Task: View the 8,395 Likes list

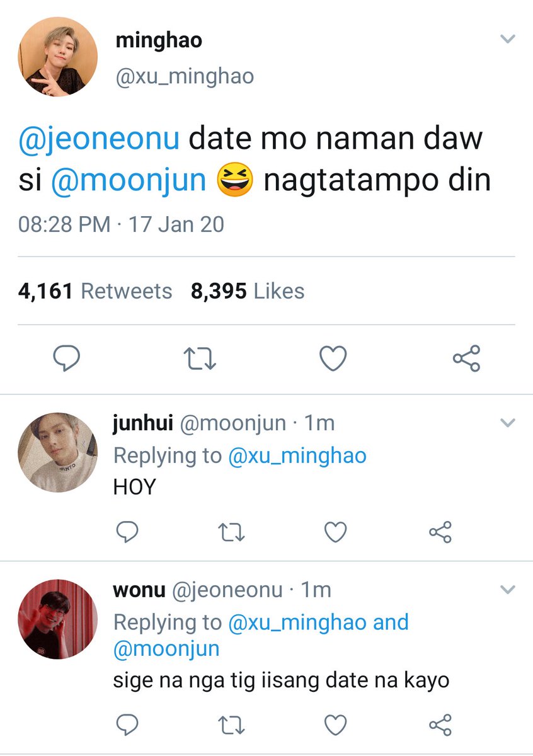Action: pos(248,291)
